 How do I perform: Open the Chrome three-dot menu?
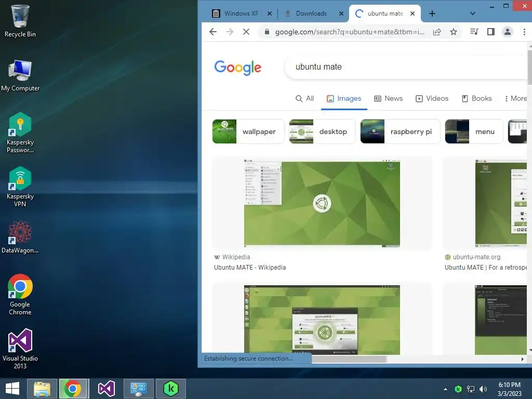pos(524,32)
